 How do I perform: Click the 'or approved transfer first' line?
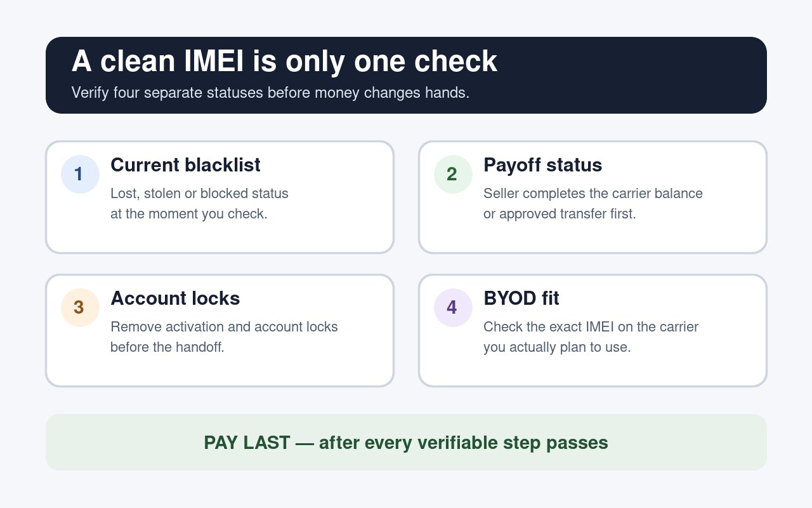[560, 214]
